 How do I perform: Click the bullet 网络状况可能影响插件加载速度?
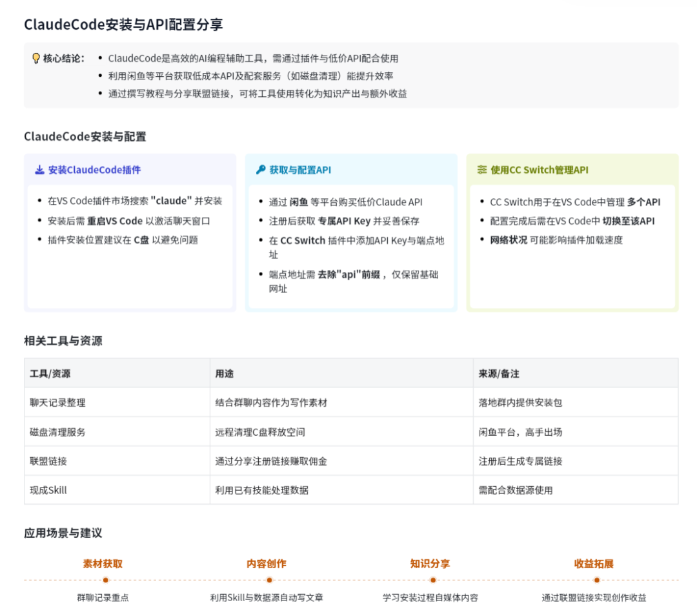556,240
